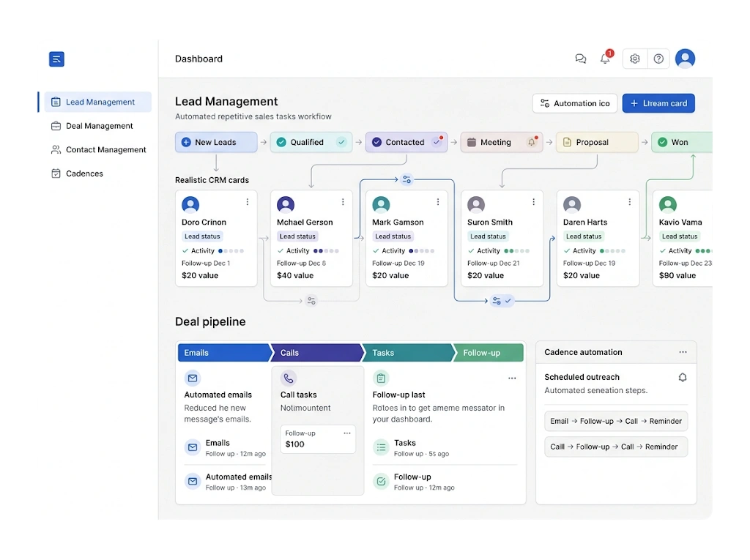Click the blue sidebar menu logo icon
Viewport: 750px width, 560px height.
pyautogui.click(x=56, y=59)
